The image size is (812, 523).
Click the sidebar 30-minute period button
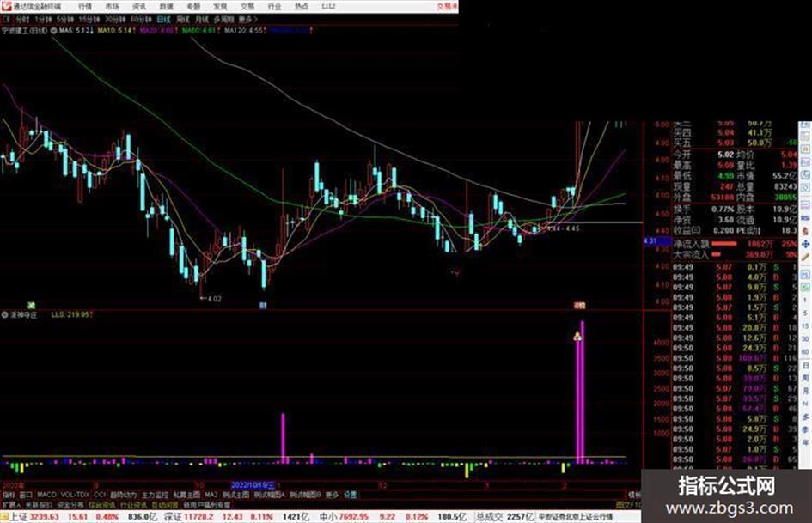pos(805,339)
